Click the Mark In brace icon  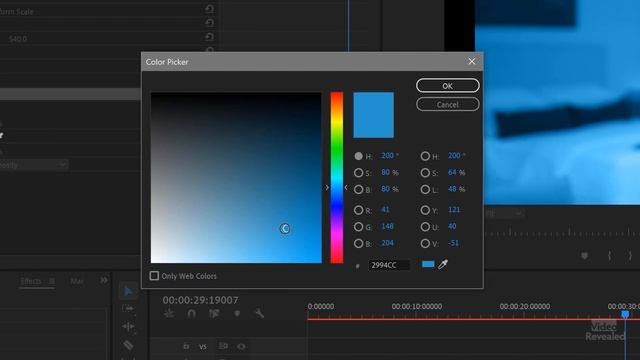609,256
